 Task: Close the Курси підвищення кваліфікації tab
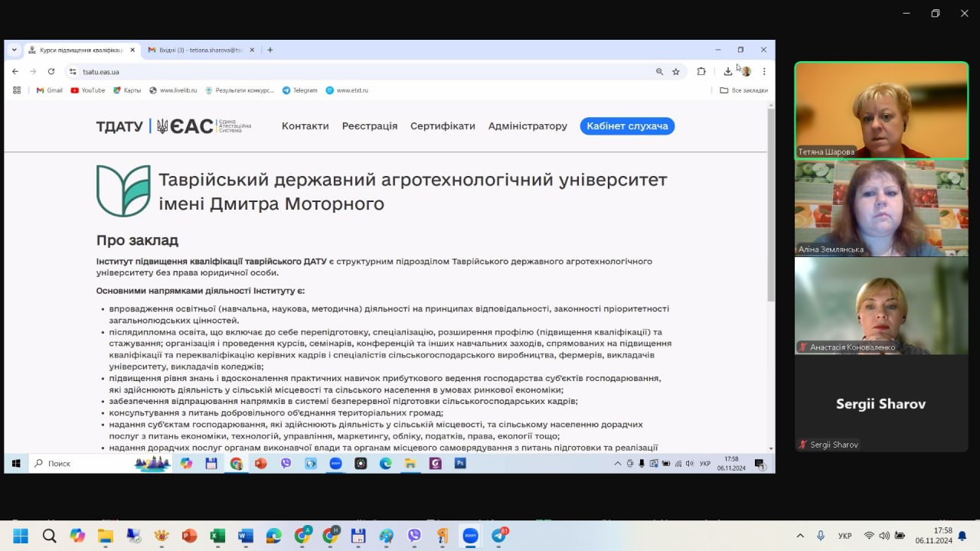coord(132,50)
